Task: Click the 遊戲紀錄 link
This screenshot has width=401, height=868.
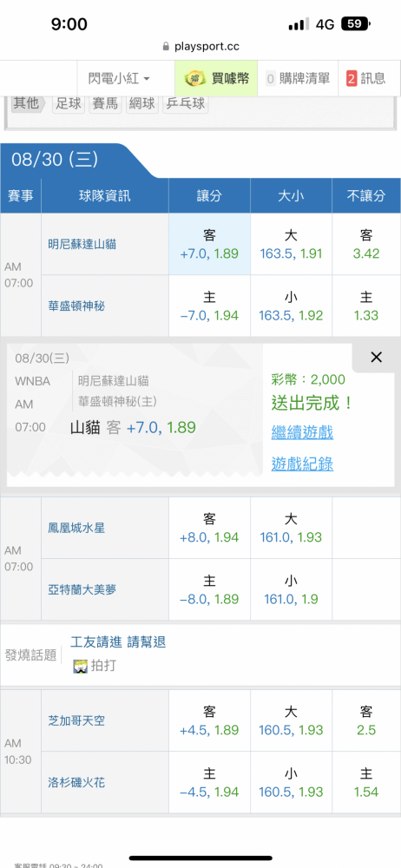Action: point(302,464)
